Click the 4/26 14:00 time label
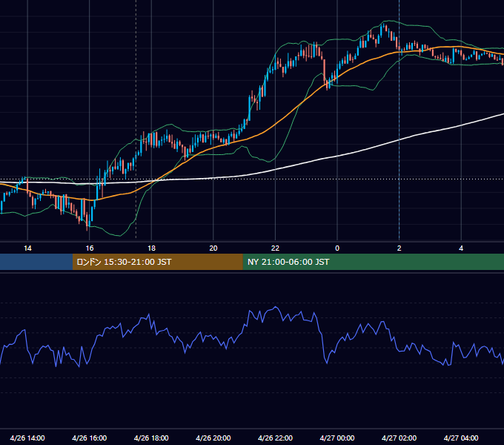504x445 pixels. coord(27,438)
